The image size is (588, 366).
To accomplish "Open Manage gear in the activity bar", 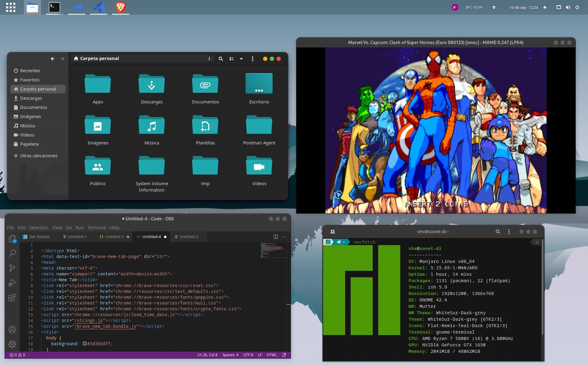I will 12,344.
